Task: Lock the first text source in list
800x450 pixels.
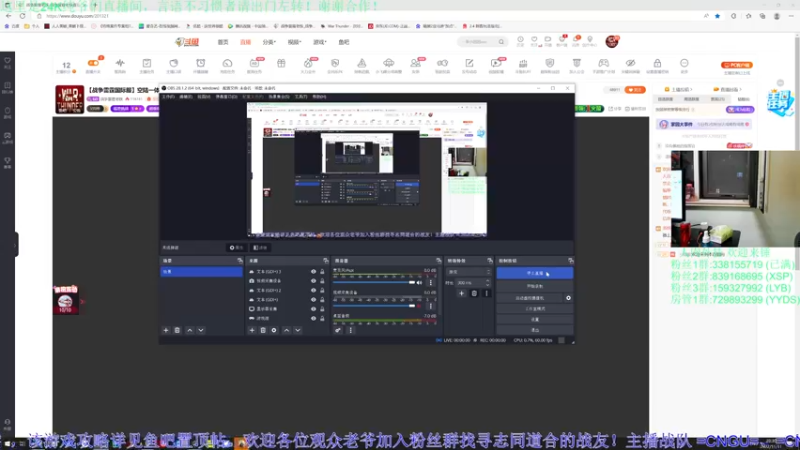Action: point(322,272)
